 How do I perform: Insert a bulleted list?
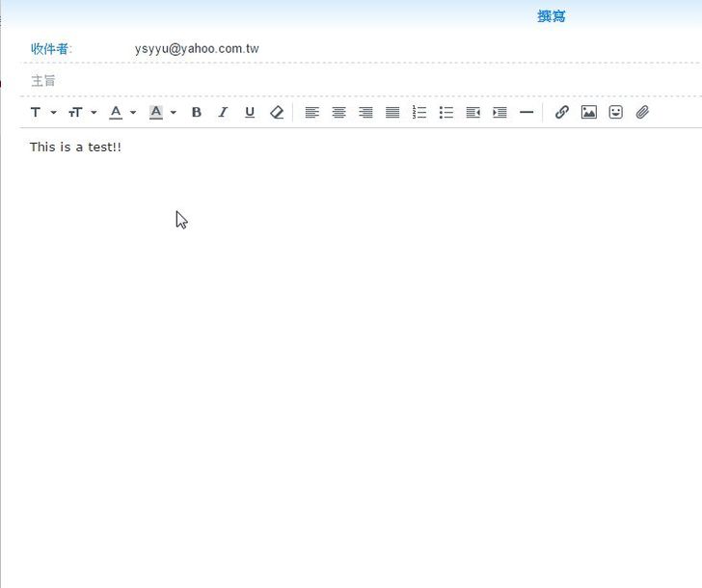[x=446, y=112]
